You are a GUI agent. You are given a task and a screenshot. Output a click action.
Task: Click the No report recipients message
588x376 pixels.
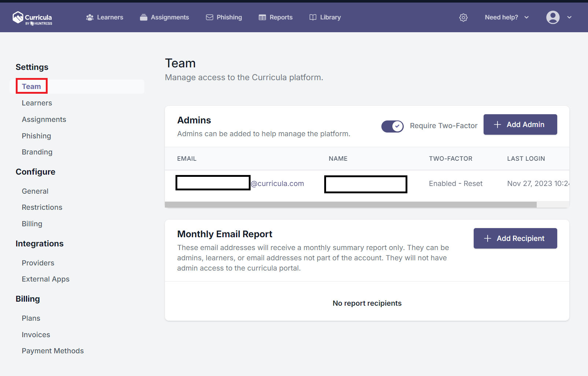point(367,303)
